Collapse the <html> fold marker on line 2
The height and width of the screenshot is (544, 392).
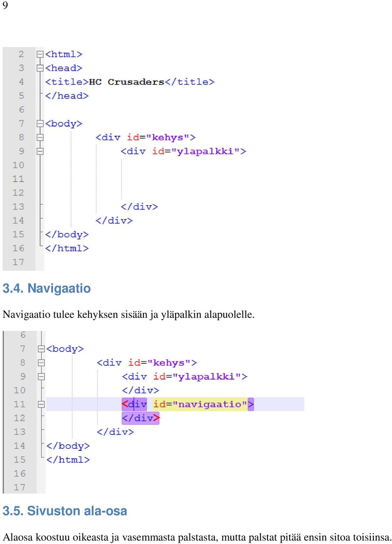(x=40, y=54)
